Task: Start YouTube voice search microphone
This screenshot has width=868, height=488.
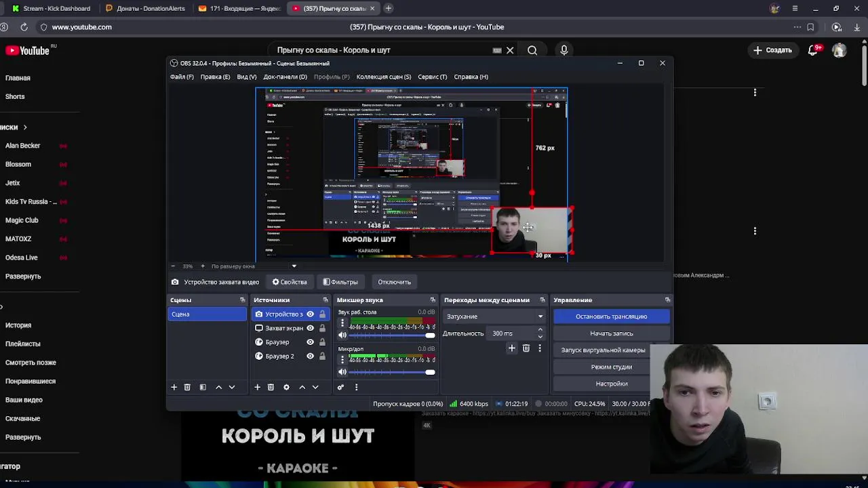Action: tap(564, 50)
